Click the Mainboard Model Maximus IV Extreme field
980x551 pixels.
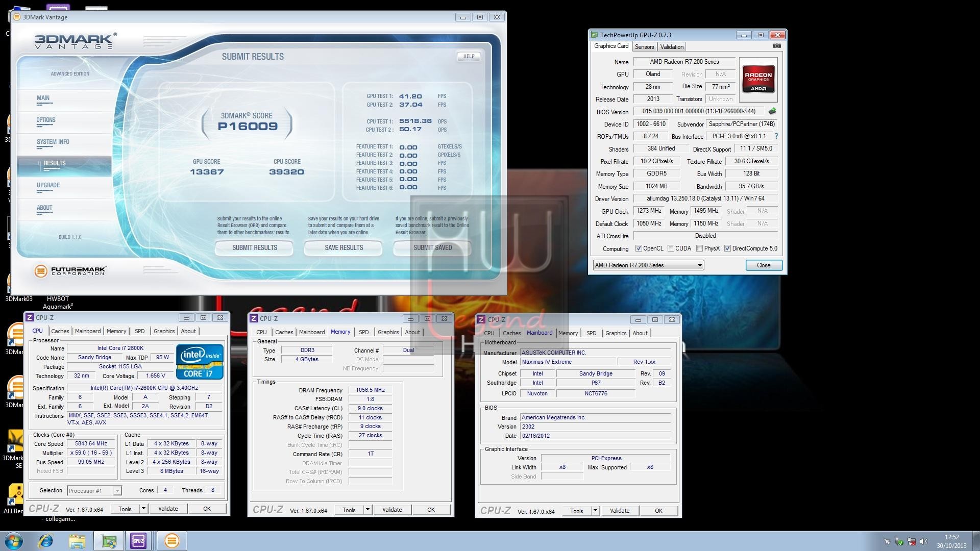pos(568,362)
